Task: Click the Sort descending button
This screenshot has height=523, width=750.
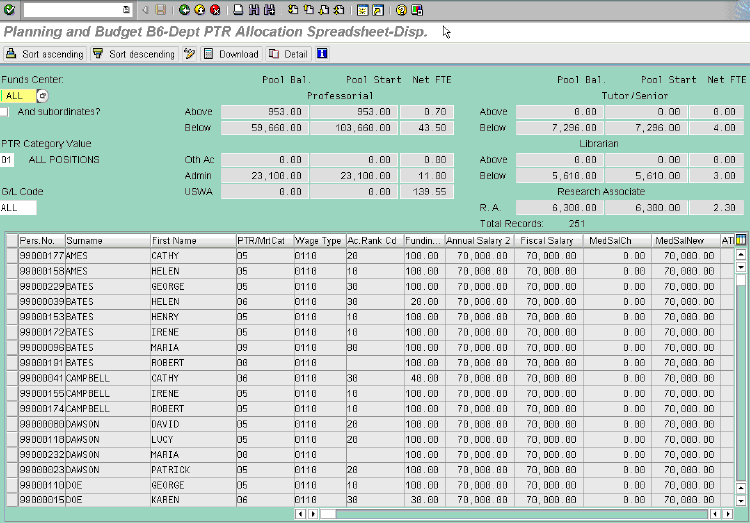Action: click(134, 54)
